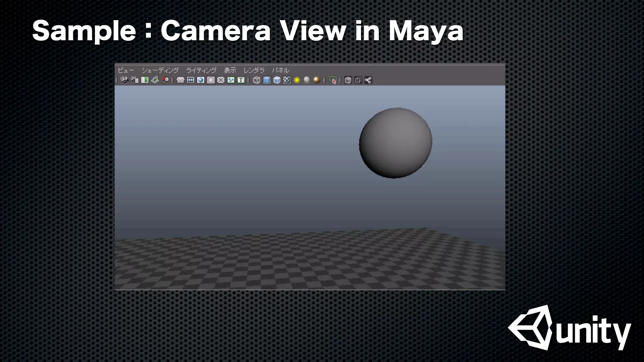Enable High Quality rendering gold sphere icon

(317, 80)
